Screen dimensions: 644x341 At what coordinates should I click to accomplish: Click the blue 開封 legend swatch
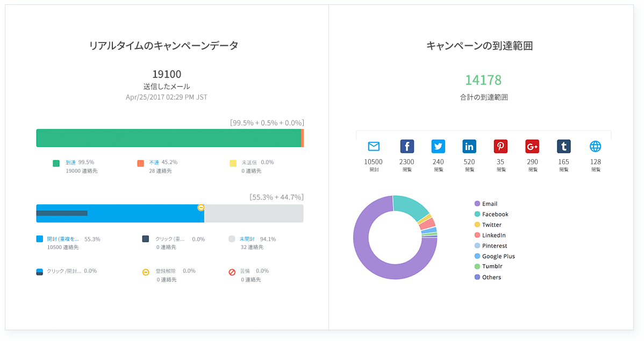click(x=39, y=239)
